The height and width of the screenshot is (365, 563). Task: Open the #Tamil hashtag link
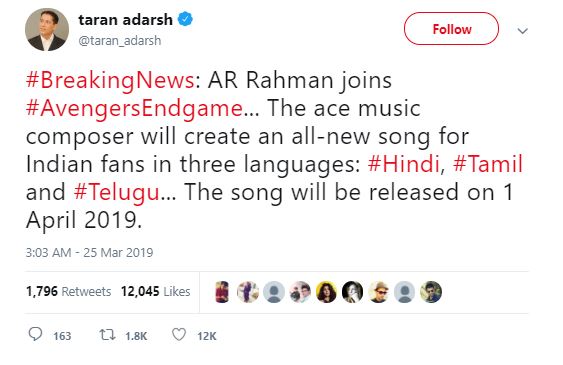pyautogui.click(x=488, y=164)
